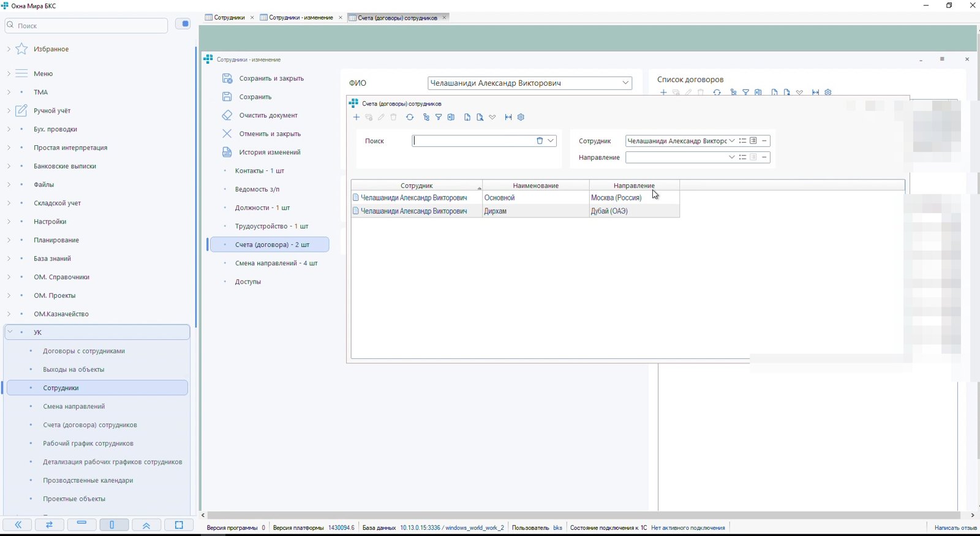Add a new record with the plus icon

coord(356,118)
